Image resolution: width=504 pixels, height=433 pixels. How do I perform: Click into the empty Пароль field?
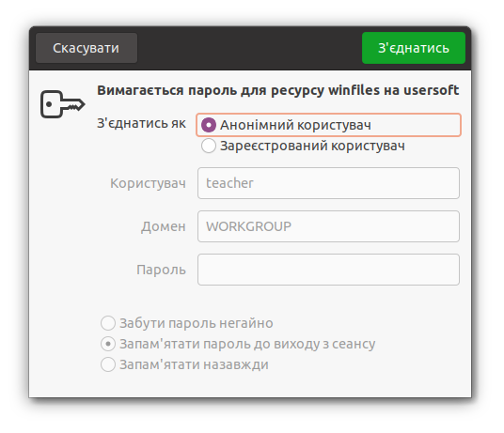(328, 270)
